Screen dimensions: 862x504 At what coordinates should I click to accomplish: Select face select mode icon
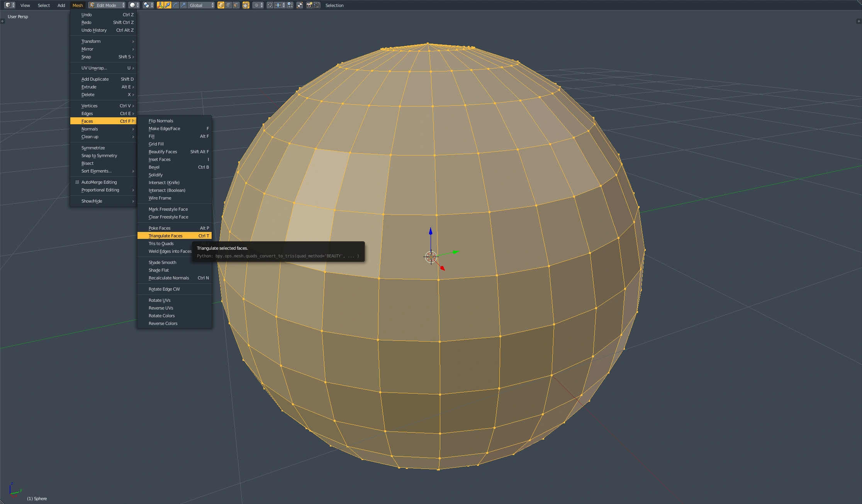pos(236,5)
